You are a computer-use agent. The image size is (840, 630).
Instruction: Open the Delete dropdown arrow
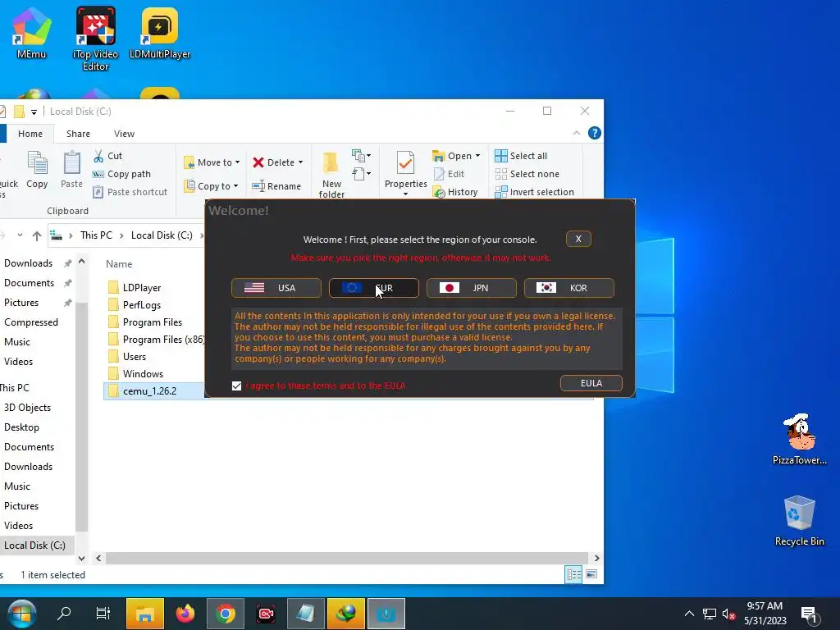coord(300,162)
